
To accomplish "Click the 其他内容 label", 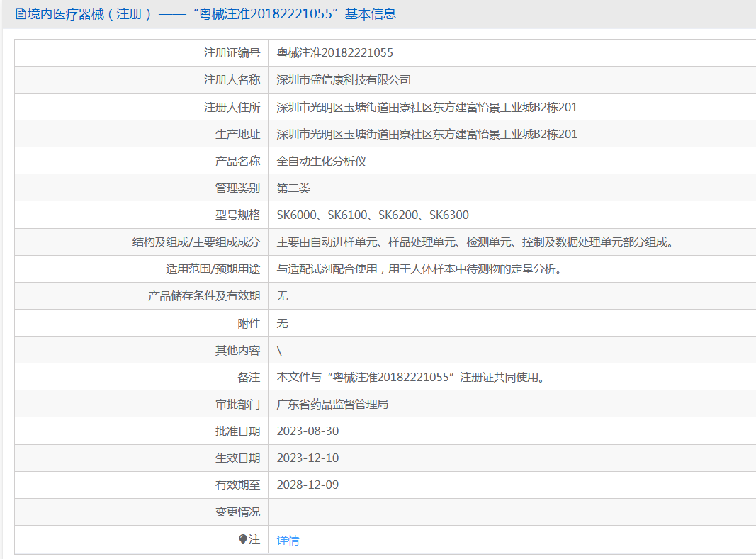I will 237,350.
